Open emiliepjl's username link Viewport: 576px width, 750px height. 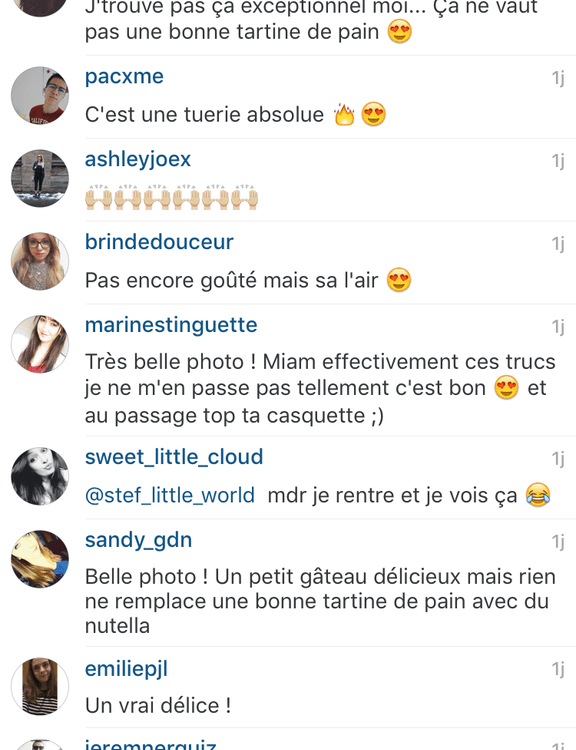click(126, 669)
